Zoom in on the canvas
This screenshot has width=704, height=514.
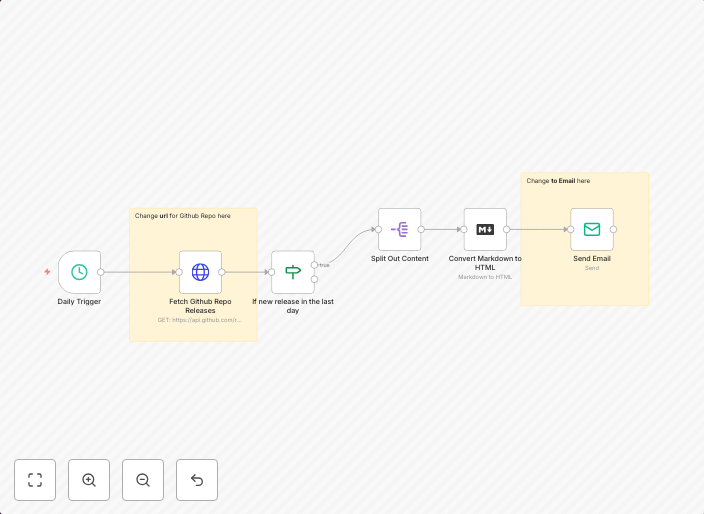coord(89,480)
